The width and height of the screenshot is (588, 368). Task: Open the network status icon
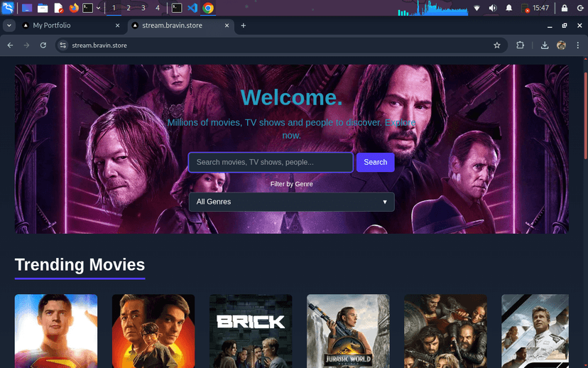coord(477,8)
